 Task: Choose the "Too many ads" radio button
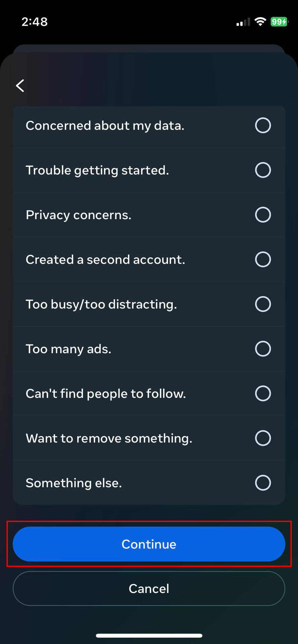tap(263, 349)
